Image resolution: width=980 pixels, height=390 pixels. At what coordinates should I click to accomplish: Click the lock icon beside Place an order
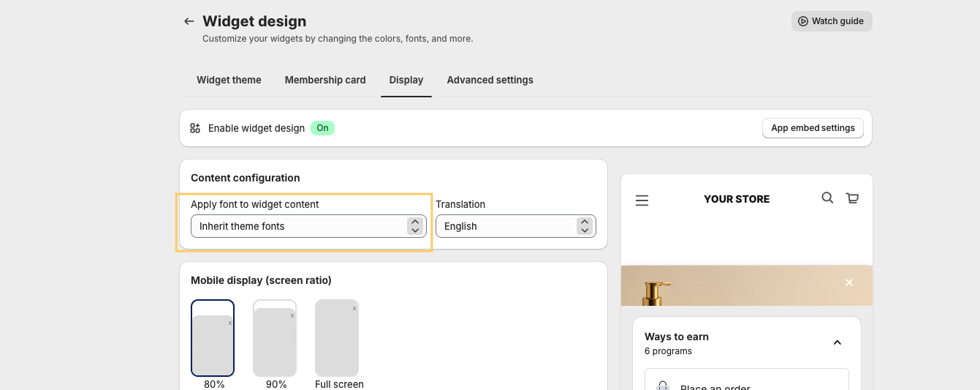click(662, 386)
